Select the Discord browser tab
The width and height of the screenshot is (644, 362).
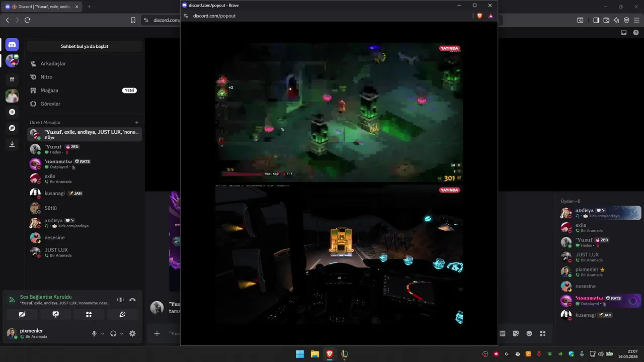tap(42, 7)
